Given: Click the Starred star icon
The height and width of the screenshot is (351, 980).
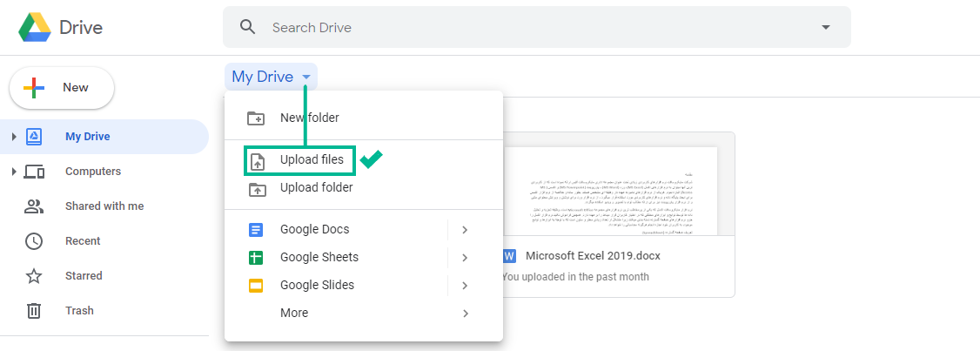Looking at the screenshot, I should click(x=34, y=276).
